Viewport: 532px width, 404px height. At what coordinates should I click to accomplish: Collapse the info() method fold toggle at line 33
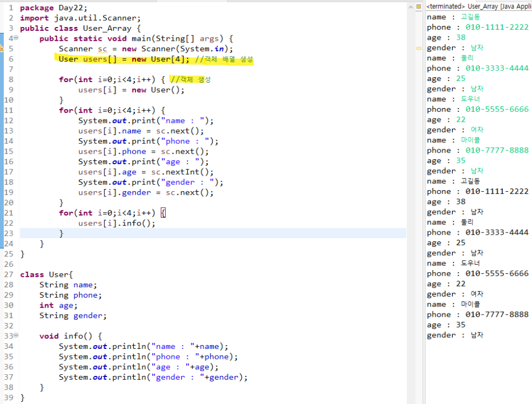[16, 336]
